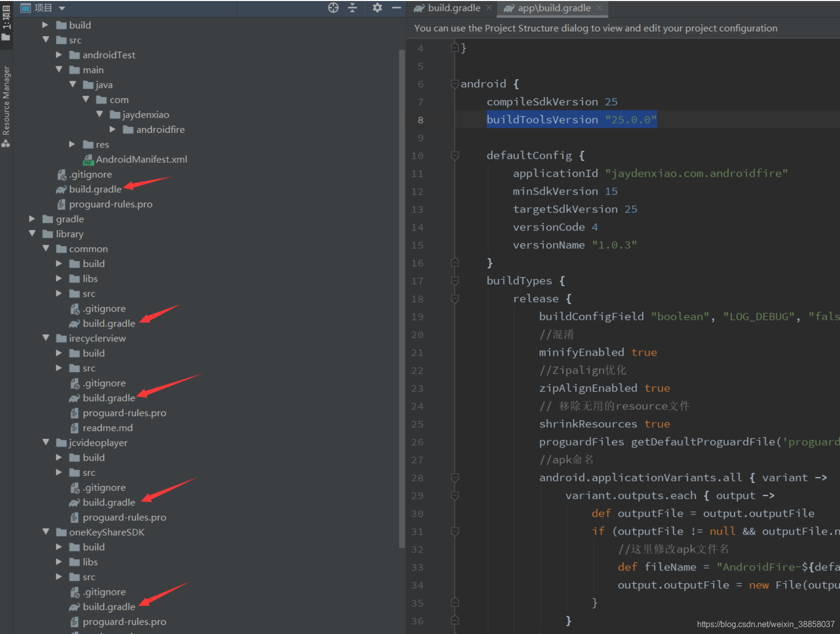Collapse the app src folder
Image resolution: width=840 pixels, height=634 pixels.
pos(46,40)
